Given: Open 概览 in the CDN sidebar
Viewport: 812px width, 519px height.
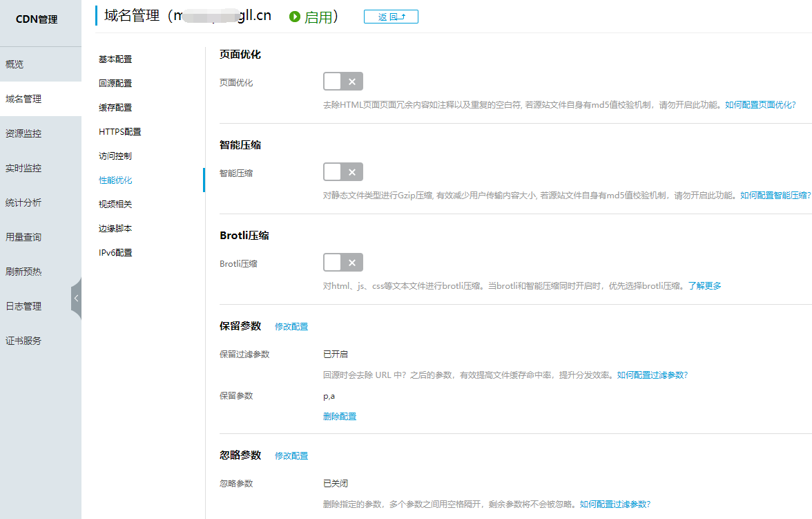Looking at the screenshot, I should click(14, 64).
